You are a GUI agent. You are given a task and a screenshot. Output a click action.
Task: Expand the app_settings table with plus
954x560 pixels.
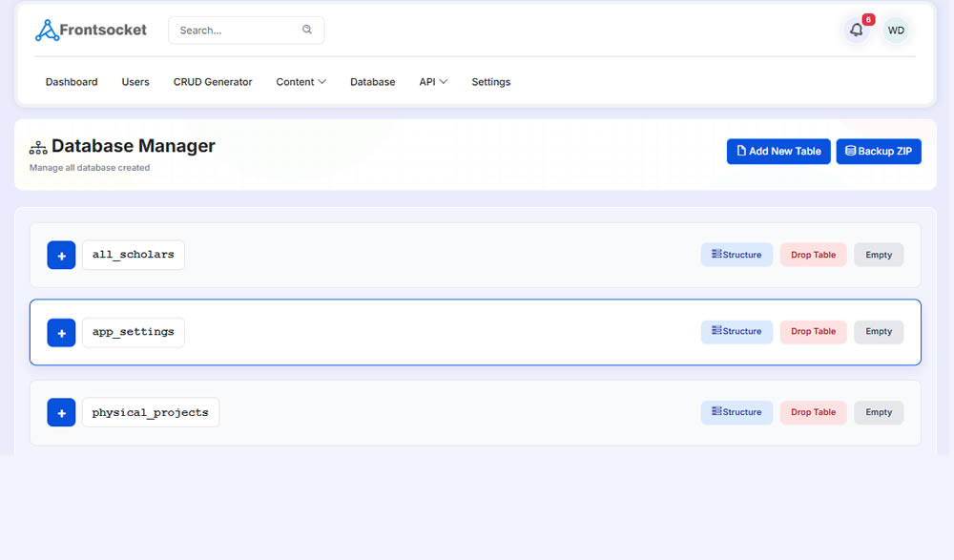[x=61, y=332]
